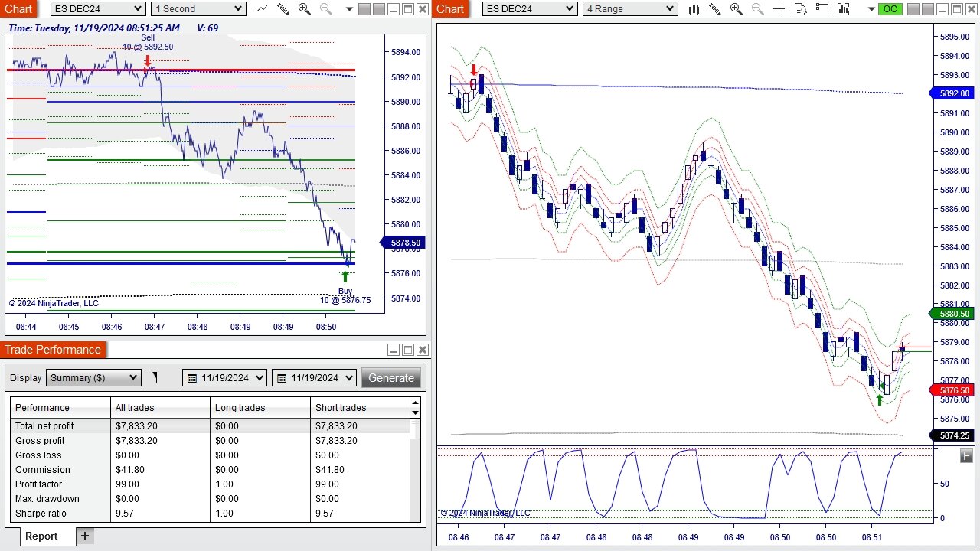980x551 pixels.
Task: Zoom out on the right chart
Action: tap(758, 9)
